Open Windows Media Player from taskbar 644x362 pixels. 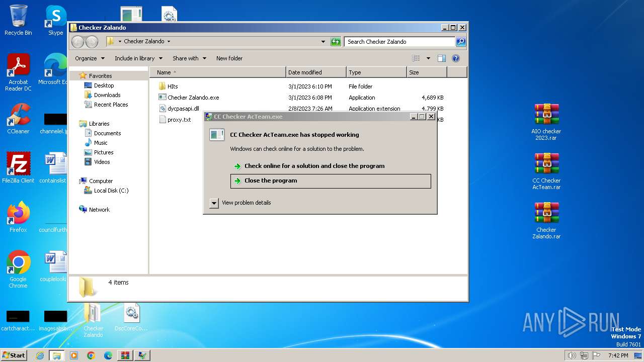point(74,355)
